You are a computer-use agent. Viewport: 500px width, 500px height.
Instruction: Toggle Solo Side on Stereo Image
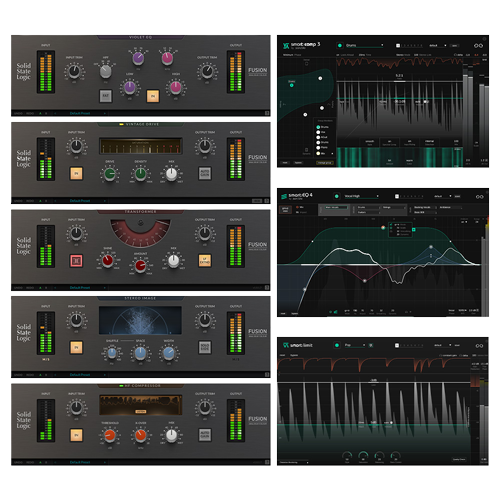point(205,348)
